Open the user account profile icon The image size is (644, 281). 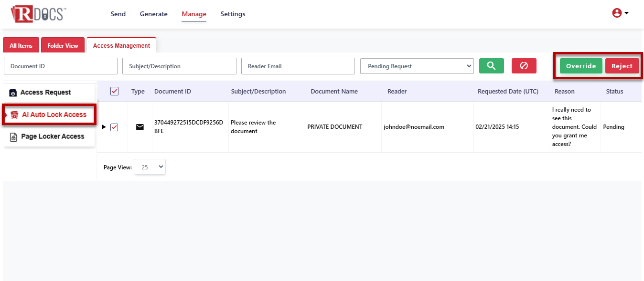click(617, 13)
